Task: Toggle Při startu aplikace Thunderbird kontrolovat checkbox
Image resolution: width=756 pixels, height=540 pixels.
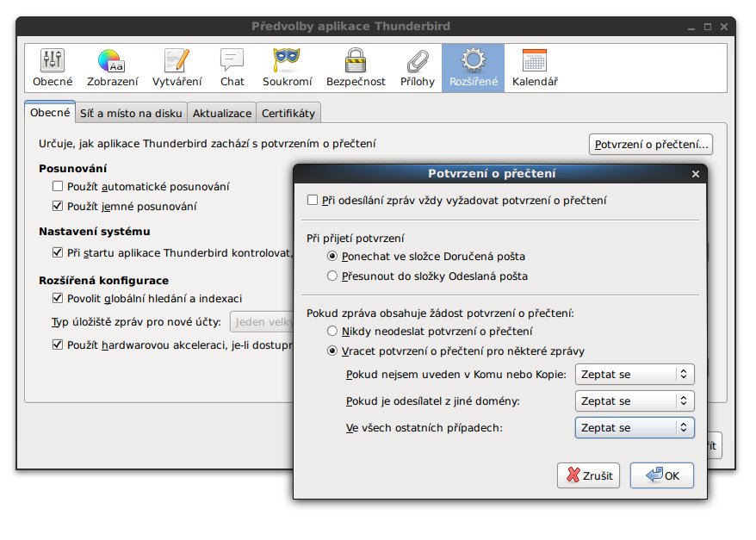Action: coord(58,252)
